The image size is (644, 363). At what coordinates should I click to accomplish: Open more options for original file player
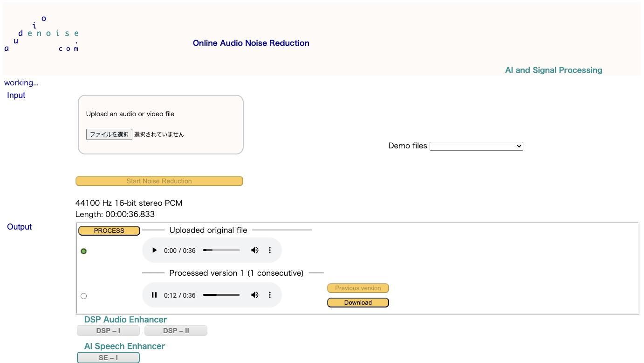[x=270, y=251]
